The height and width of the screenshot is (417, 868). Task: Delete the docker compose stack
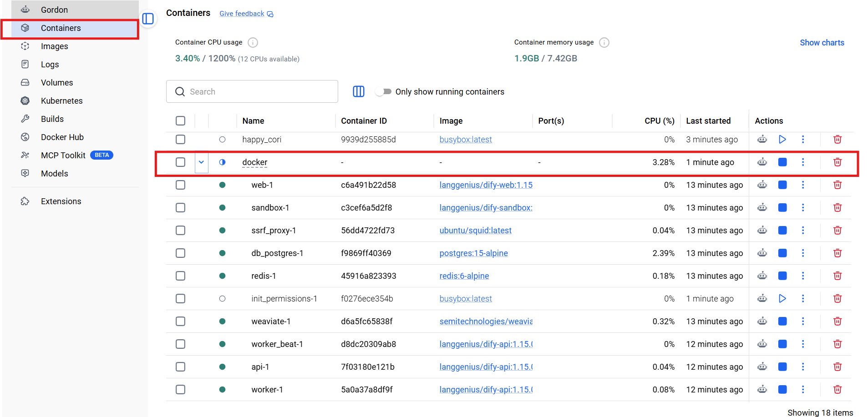click(x=837, y=162)
